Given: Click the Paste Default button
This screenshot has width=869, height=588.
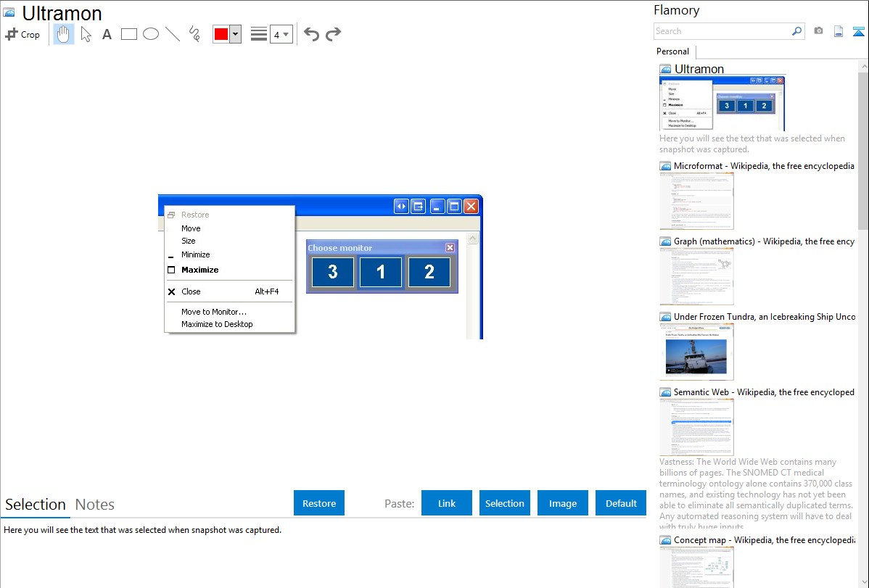Looking at the screenshot, I should pyautogui.click(x=621, y=503).
